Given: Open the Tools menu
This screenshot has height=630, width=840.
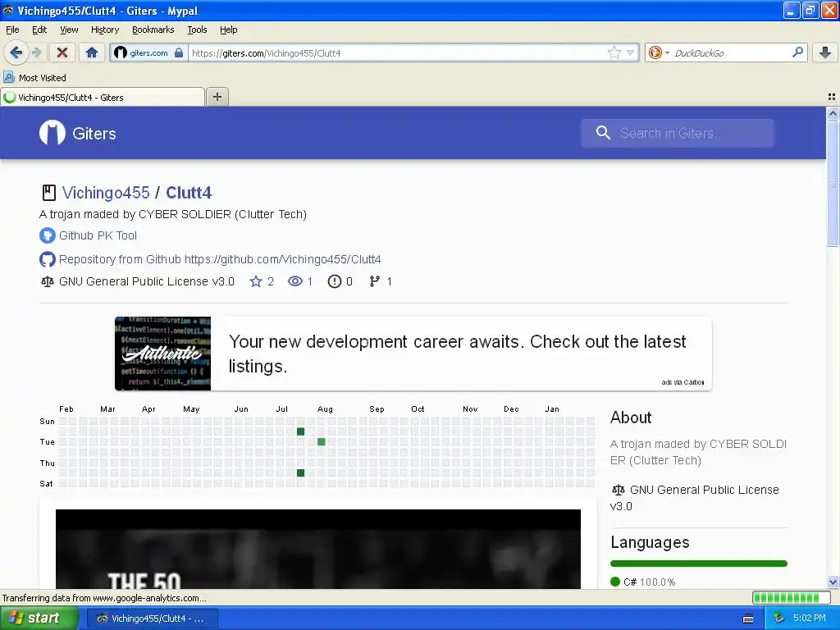Looking at the screenshot, I should [x=197, y=30].
